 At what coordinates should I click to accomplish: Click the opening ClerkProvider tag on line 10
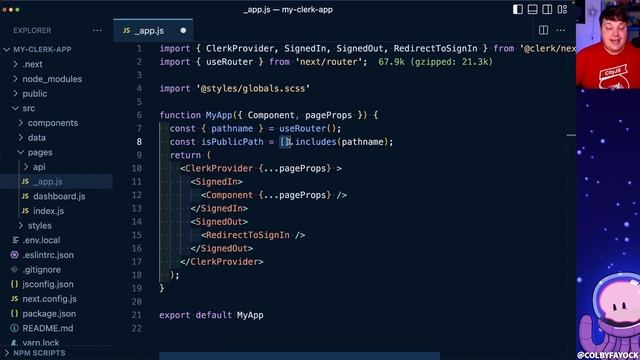(x=261, y=169)
